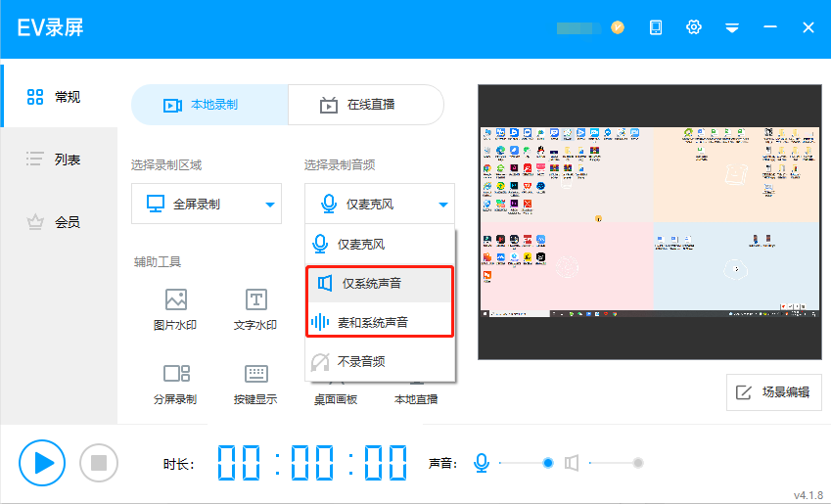The height and width of the screenshot is (504, 831).
Task: Open the 图片水印 image watermark tool
Action: click(175, 309)
